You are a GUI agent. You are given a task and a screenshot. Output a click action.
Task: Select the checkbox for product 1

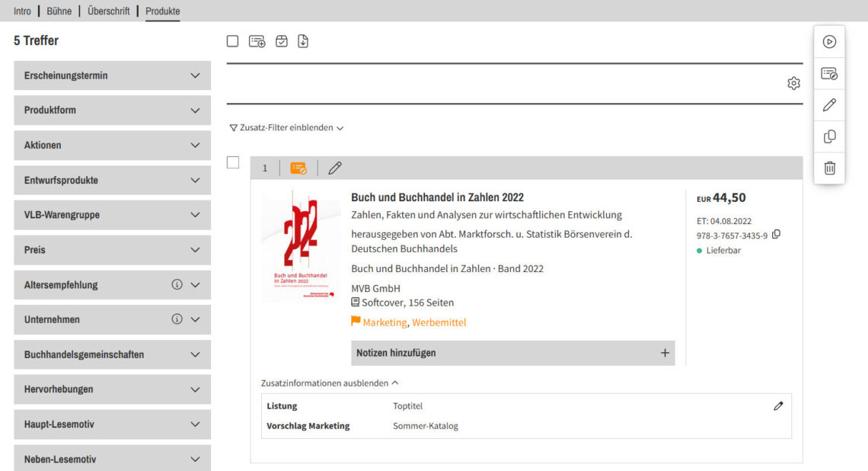(233, 162)
